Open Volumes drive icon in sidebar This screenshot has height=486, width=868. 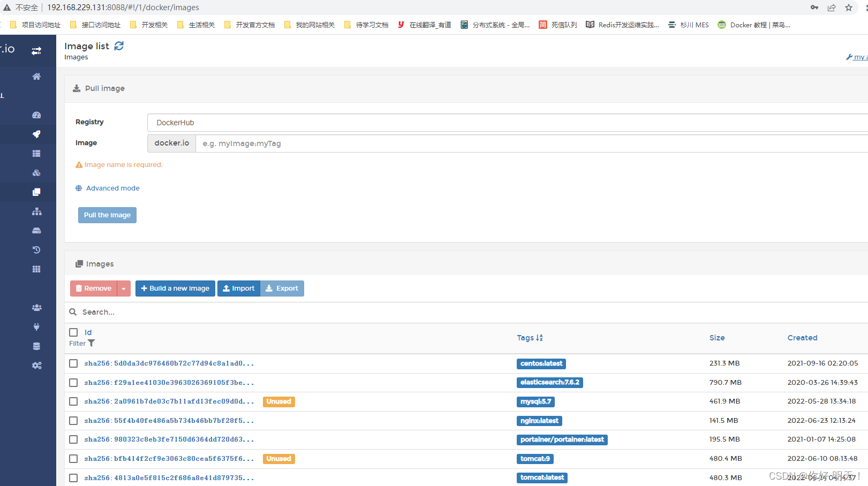click(x=36, y=231)
